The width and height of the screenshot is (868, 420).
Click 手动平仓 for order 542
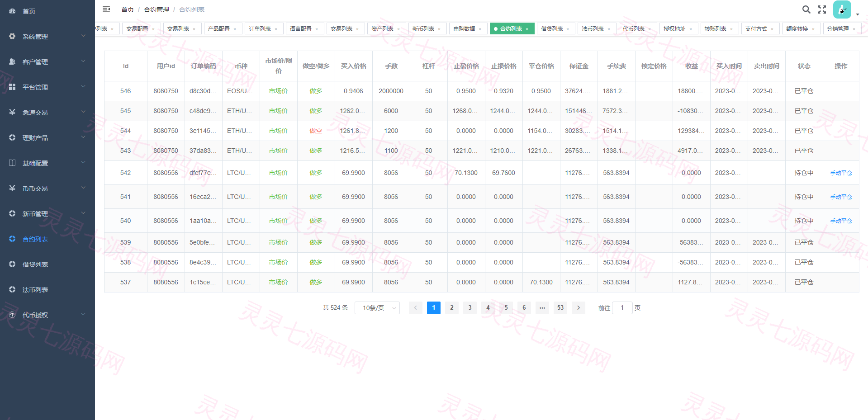pos(841,173)
